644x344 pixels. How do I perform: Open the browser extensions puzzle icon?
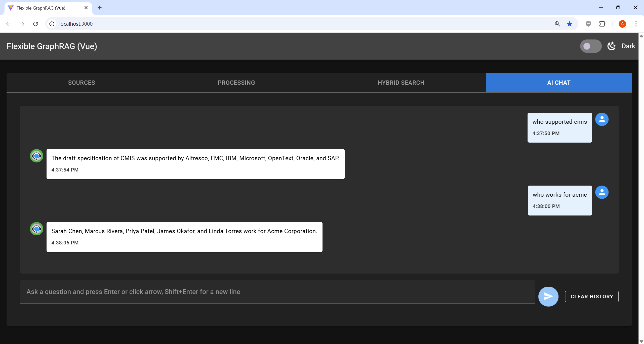(x=602, y=24)
